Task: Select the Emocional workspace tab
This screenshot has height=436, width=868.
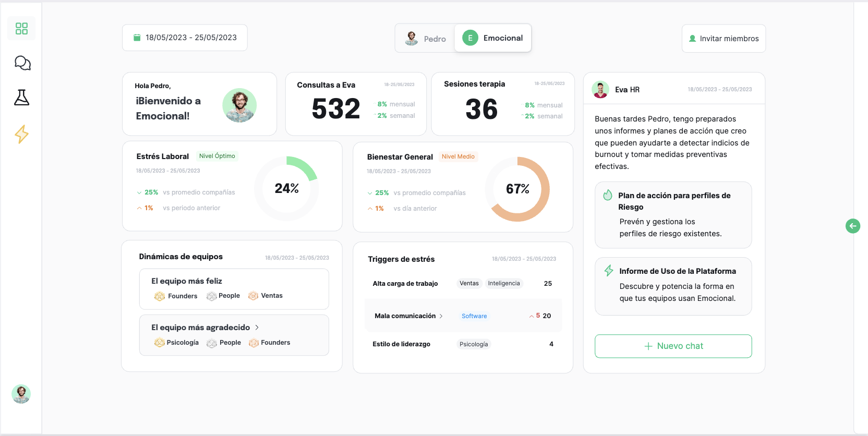Action: click(493, 38)
